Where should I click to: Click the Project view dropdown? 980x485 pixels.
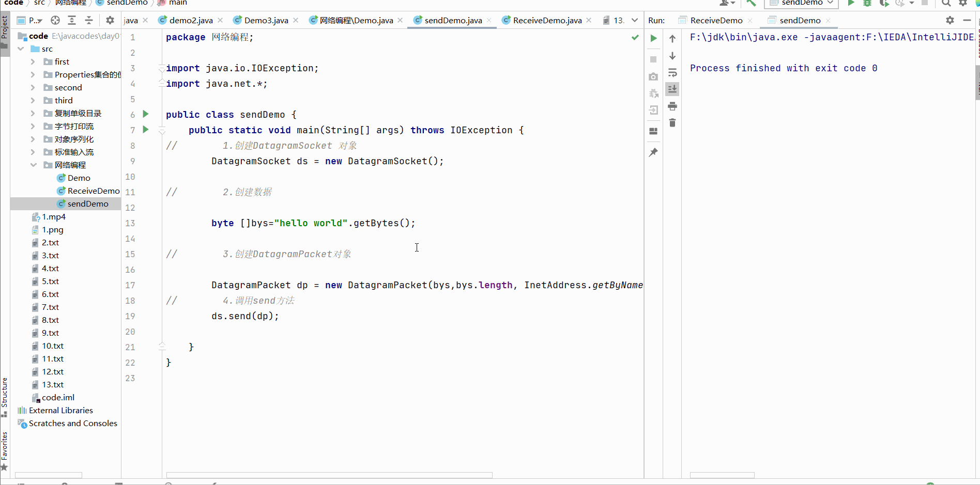pos(29,20)
